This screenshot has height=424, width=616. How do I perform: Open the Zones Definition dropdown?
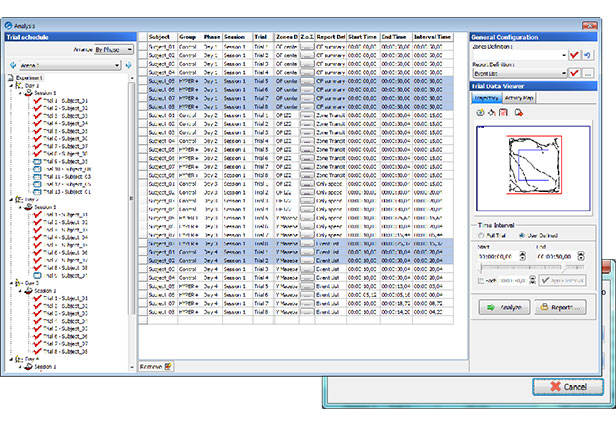tap(520, 54)
